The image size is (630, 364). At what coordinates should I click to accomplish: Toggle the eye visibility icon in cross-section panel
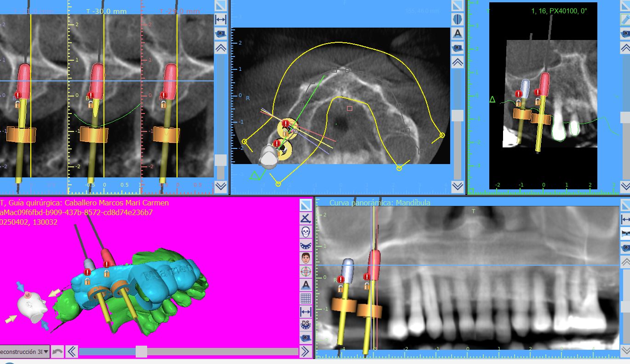point(221,34)
